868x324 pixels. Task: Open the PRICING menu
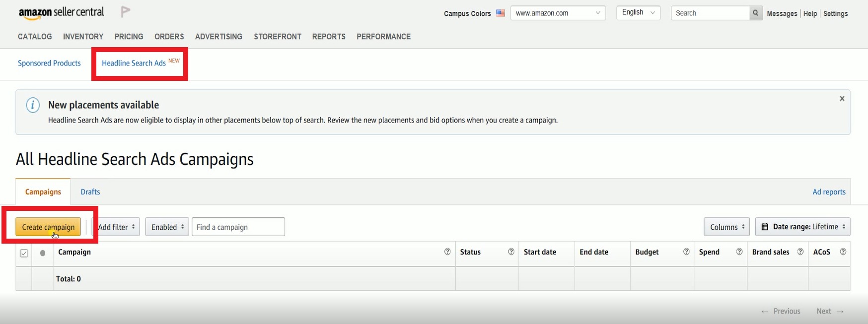(129, 37)
